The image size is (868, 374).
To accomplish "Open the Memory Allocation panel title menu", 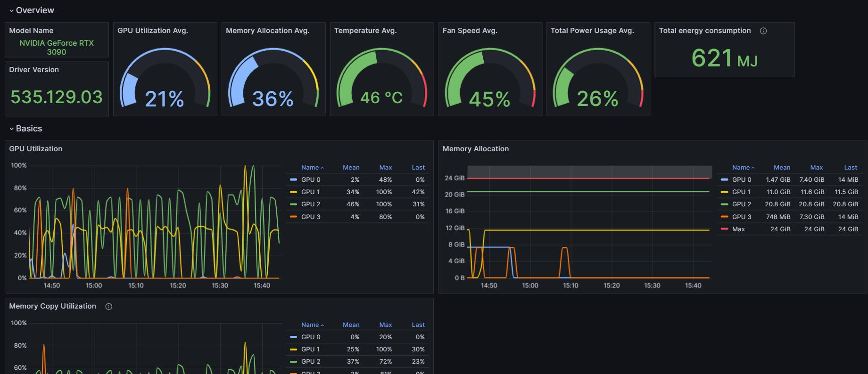I will click(x=476, y=148).
